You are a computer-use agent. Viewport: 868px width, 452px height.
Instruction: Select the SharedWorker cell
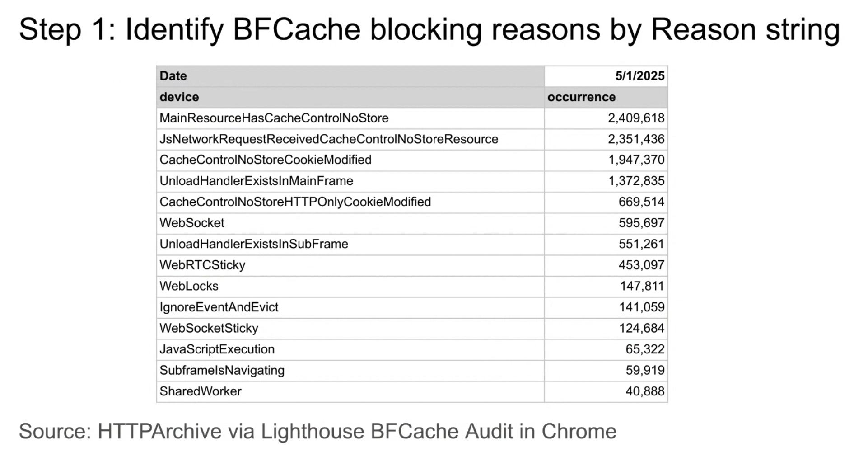(x=350, y=391)
